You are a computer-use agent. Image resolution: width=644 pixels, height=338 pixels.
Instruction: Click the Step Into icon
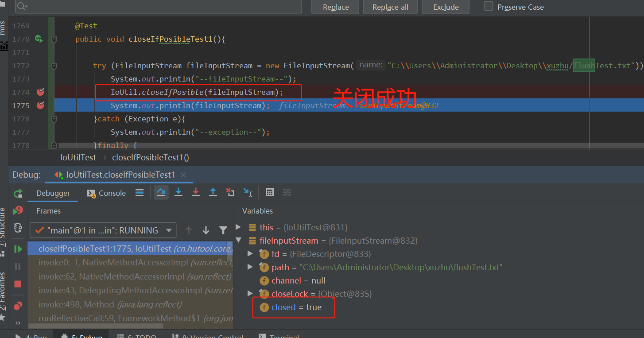(178, 192)
